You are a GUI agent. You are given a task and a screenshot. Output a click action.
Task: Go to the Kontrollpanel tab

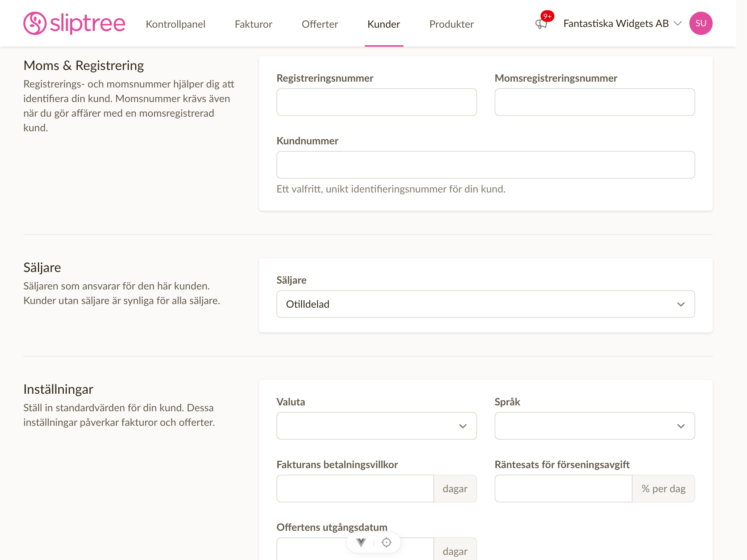click(x=175, y=24)
